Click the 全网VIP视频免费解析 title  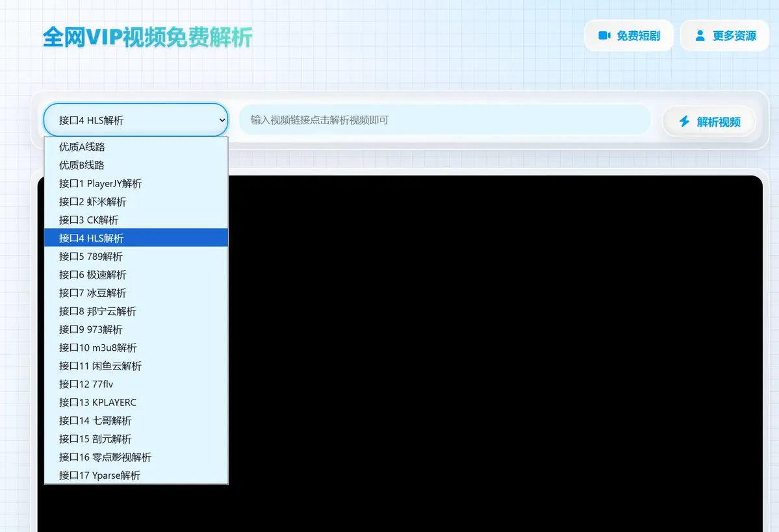(147, 37)
